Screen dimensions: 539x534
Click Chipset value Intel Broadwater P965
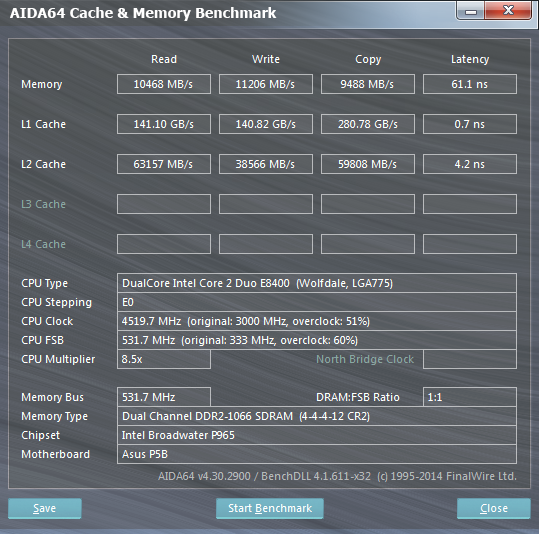317,435
